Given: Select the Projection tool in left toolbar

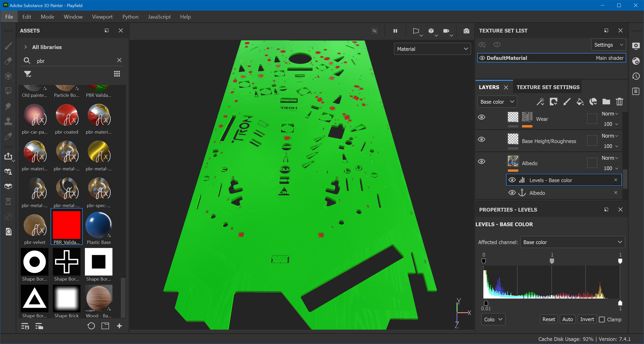Looking at the screenshot, I should pyautogui.click(x=8, y=76).
